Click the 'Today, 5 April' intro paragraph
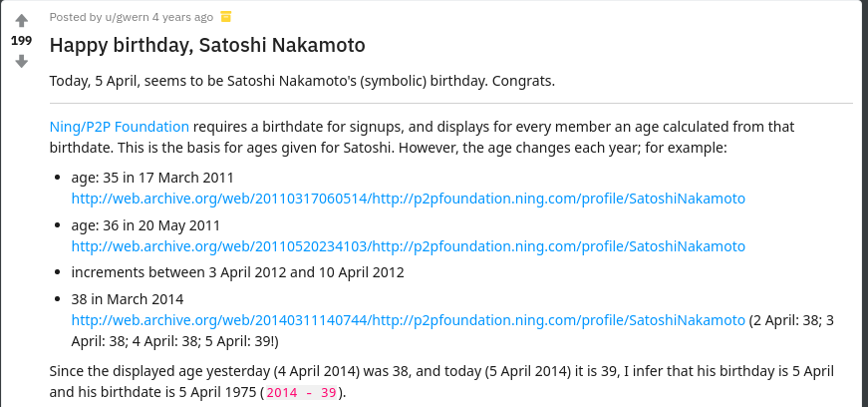Viewport: 868px width, 407px height. (x=302, y=81)
